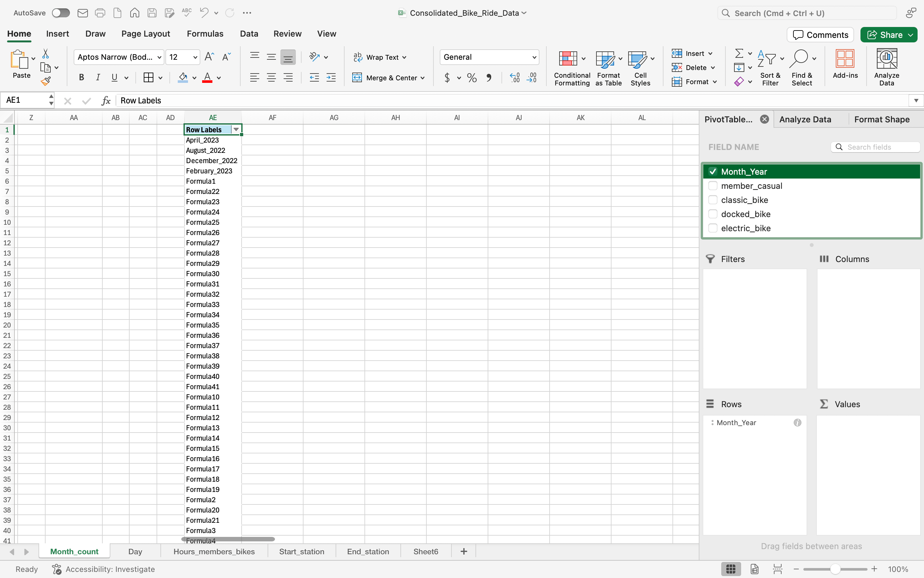Apply percent style format
This screenshot has height=578, width=924.
point(472,78)
